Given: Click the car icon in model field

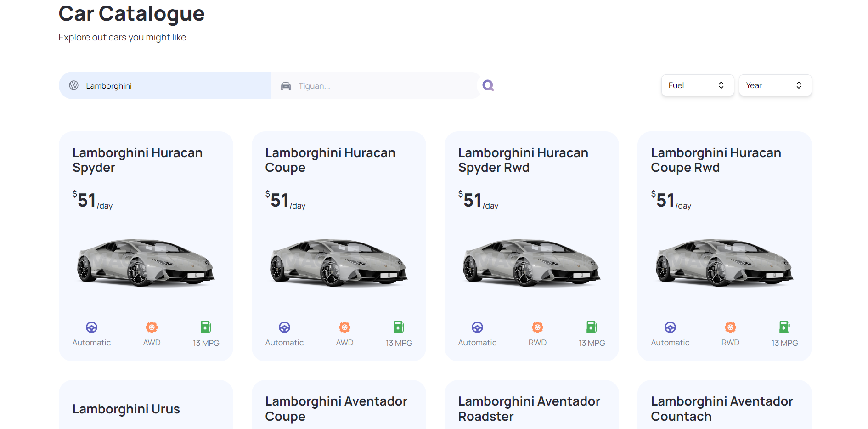Looking at the screenshot, I should 286,86.
